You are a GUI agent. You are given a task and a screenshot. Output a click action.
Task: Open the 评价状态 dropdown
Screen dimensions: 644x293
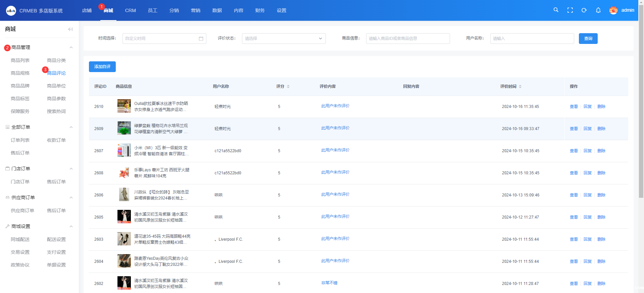[x=284, y=39]
